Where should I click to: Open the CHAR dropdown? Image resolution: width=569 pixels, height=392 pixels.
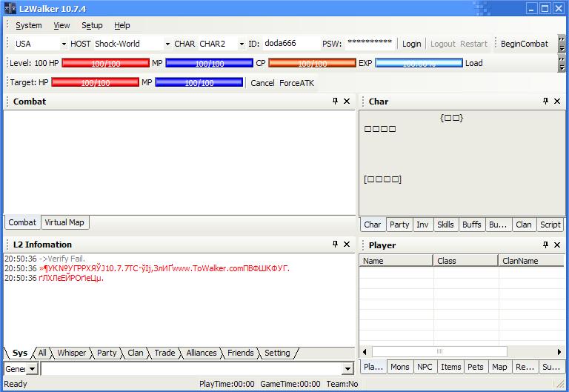[x=242, y=44]
